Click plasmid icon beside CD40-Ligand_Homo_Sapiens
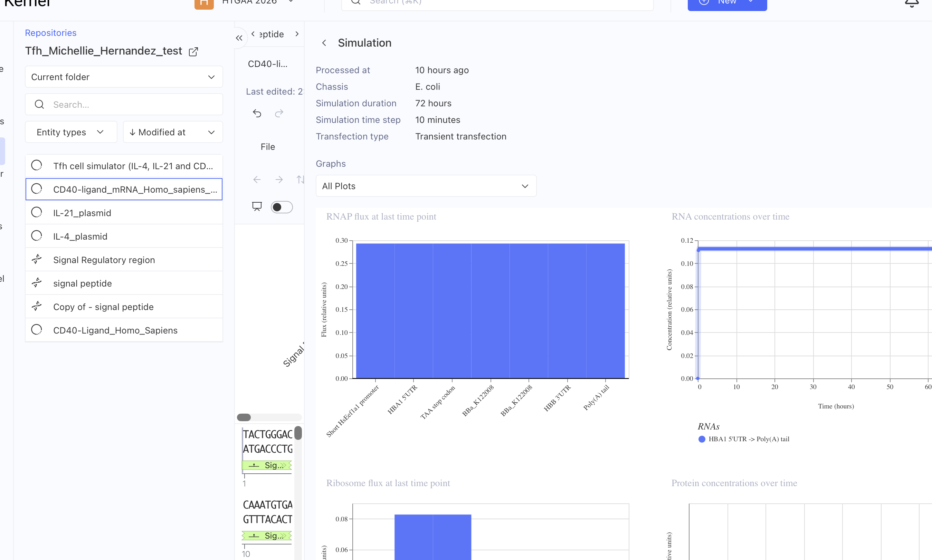 [x=37, y=330]
